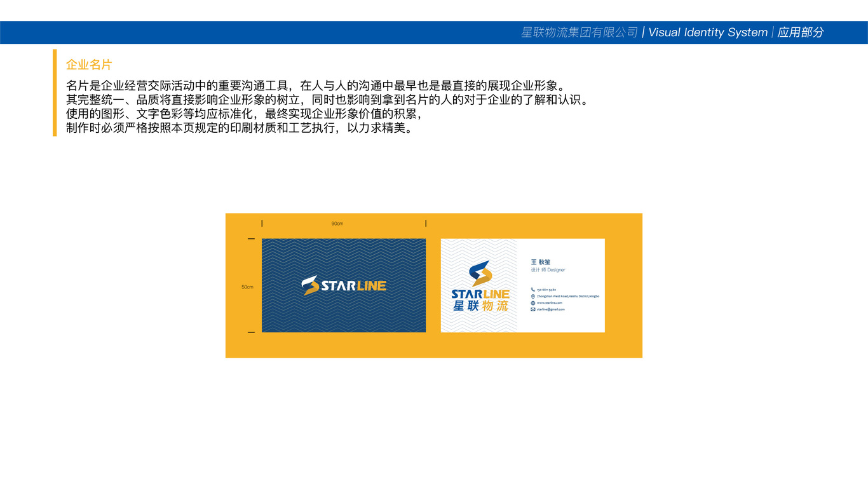Click the paragraph line starting '使用的图形'
868x488 pixels.
pyautogui.click(x=244, y=114)
